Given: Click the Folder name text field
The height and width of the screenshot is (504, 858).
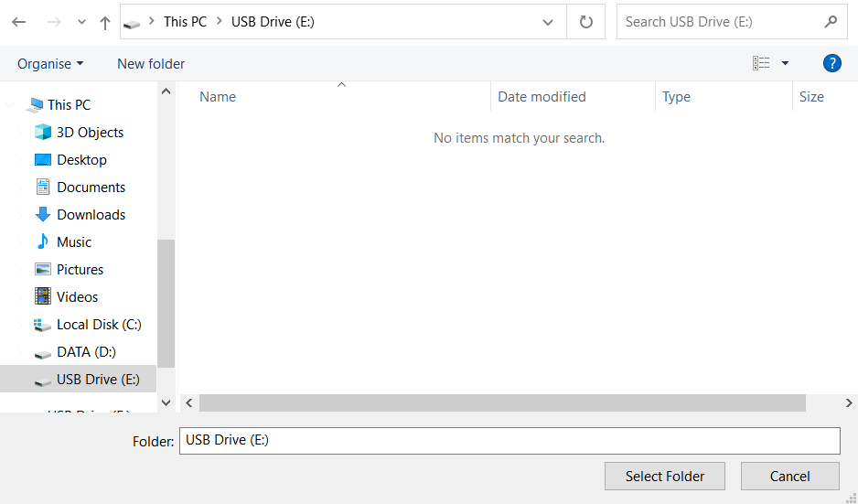Looking at the screenshot, I should coord(509,440).
